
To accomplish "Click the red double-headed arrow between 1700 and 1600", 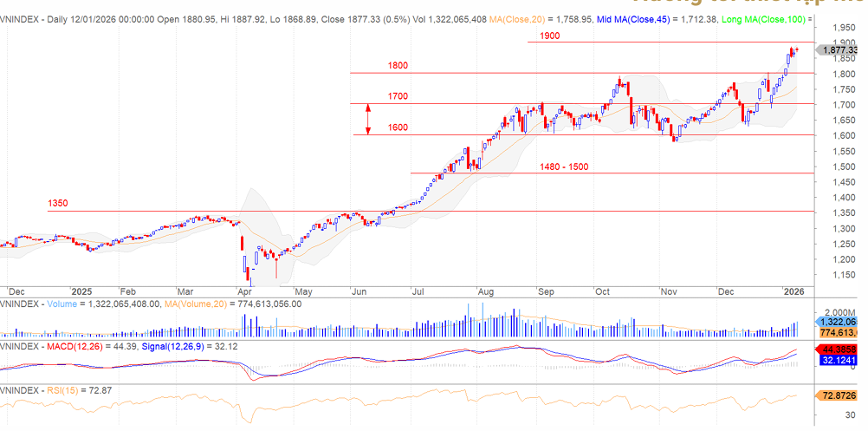I will point(368,119).
